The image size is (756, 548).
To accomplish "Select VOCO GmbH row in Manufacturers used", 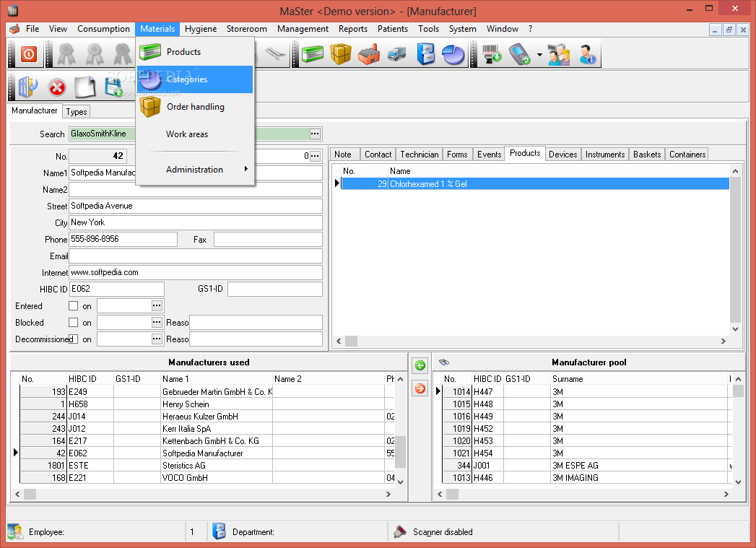I will [207, 478].
